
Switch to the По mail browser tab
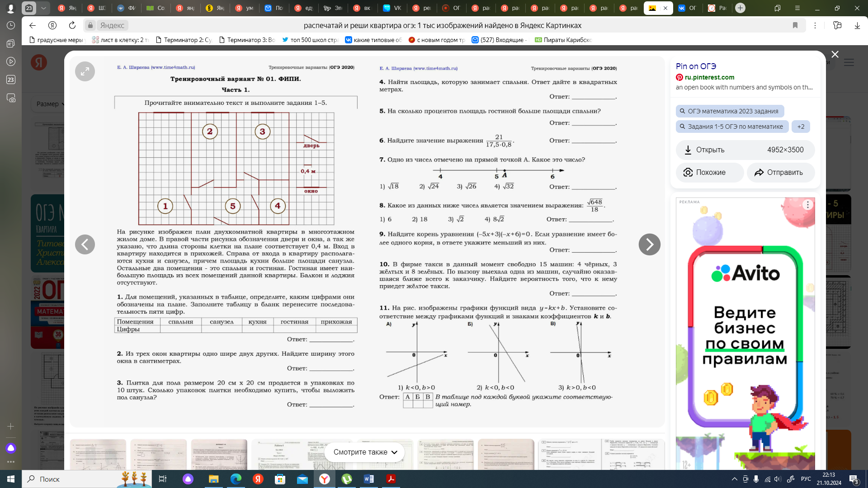(x=274, y=8)
